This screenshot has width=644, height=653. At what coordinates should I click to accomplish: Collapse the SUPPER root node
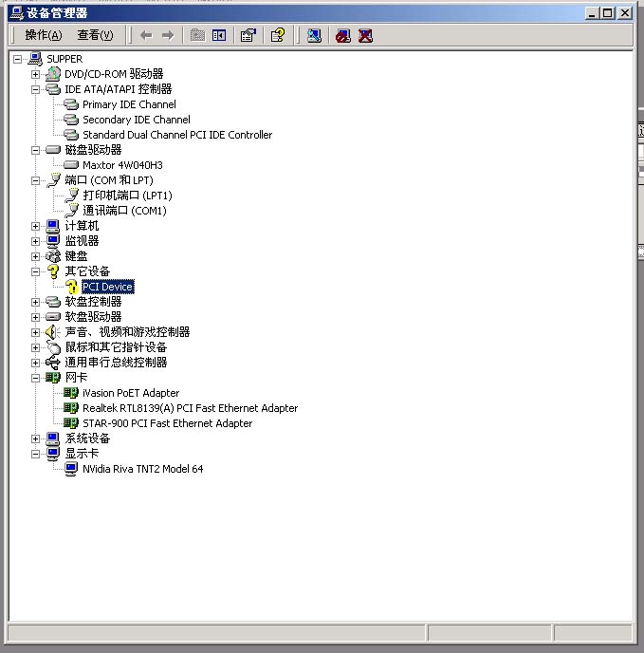[x=17, y=59]
